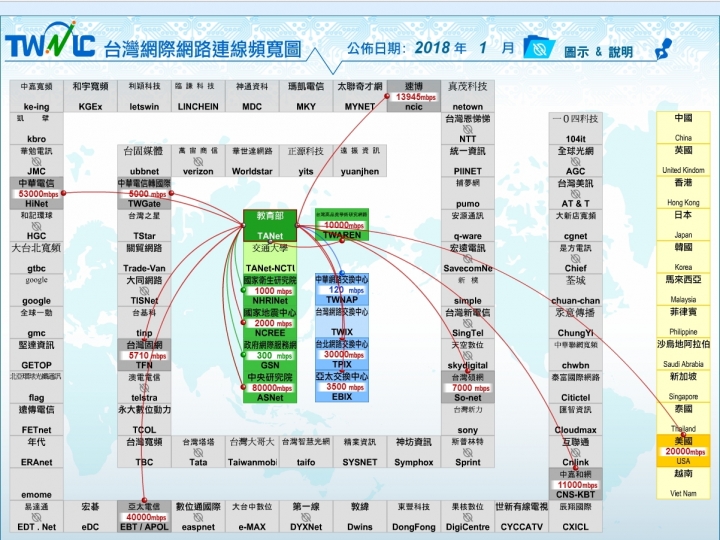Open the 2018 year selector
The width and height of the screenshot is (720, 540).
(x=433, y=48)
